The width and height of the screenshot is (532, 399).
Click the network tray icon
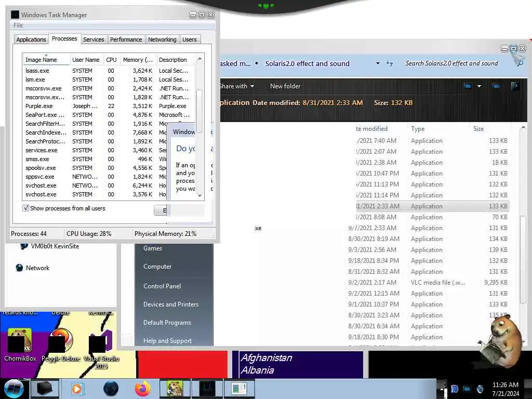coord(467,389)
